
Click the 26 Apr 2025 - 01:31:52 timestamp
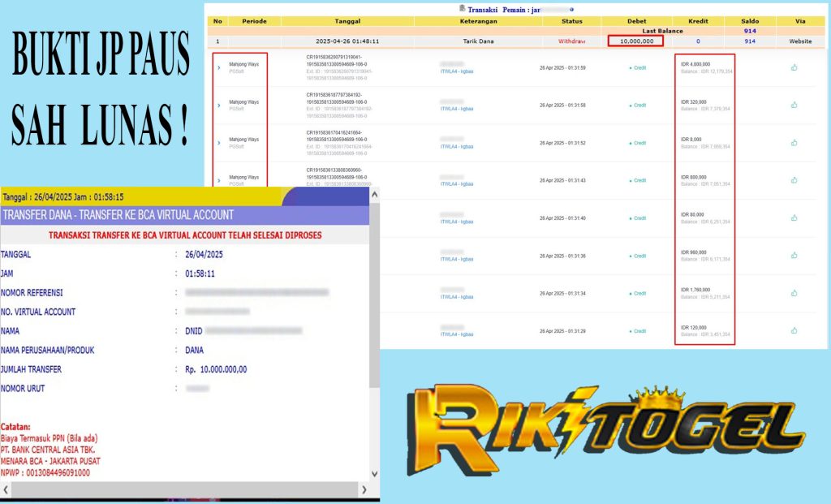tap(562, 143)
